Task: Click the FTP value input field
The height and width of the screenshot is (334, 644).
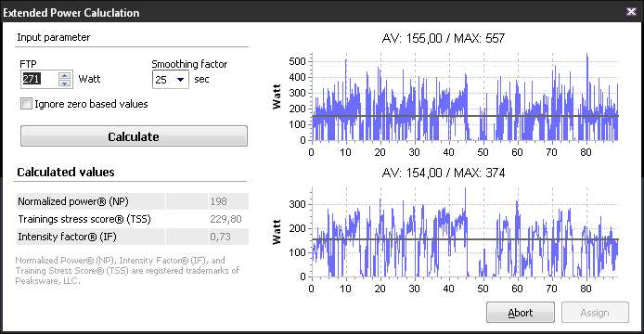Action: pyautogui.click(x=39, y=79)
